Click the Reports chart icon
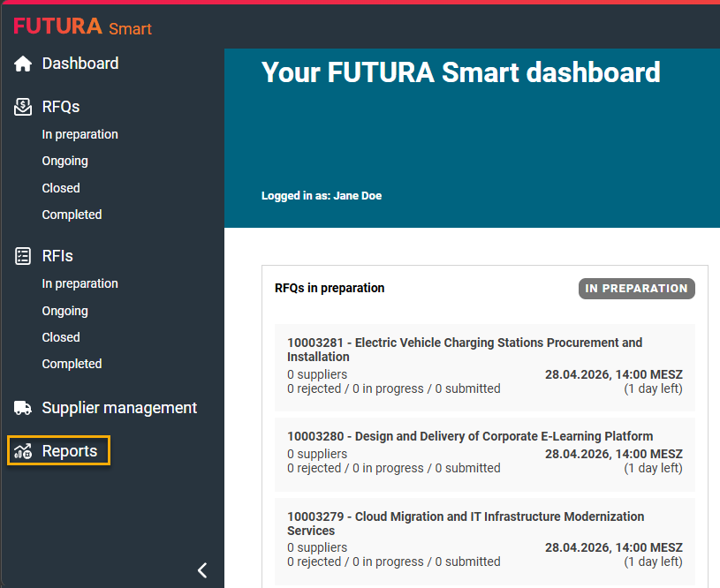720x588 pixels. click(23, 451)
